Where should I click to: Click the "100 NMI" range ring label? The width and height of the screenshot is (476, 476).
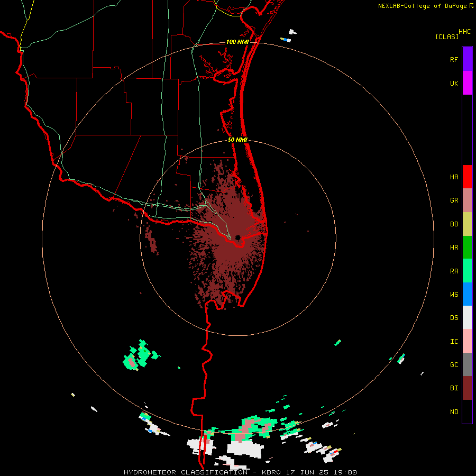click(237, 42)
